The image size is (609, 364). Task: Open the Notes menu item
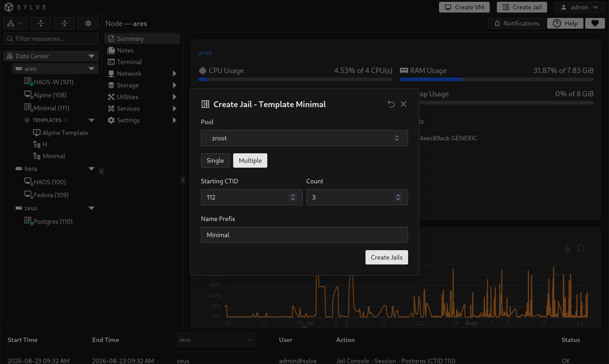pos(143,50)
